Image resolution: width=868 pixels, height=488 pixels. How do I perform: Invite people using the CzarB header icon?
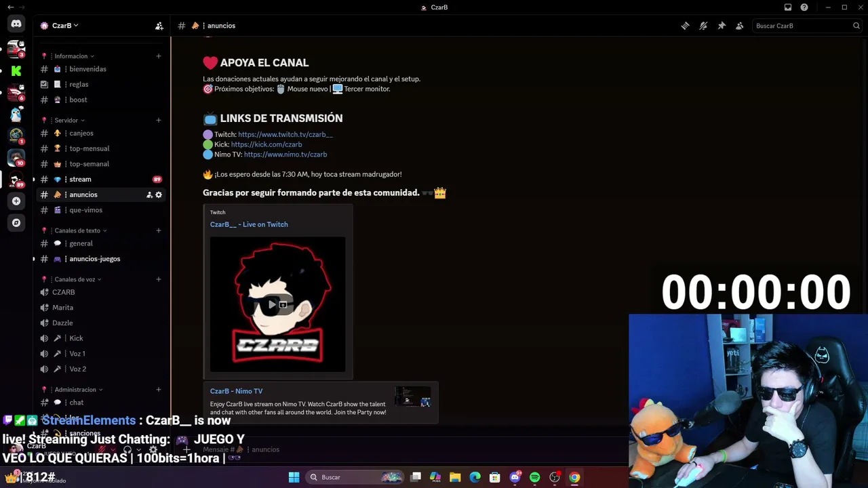tap(159, 26)
